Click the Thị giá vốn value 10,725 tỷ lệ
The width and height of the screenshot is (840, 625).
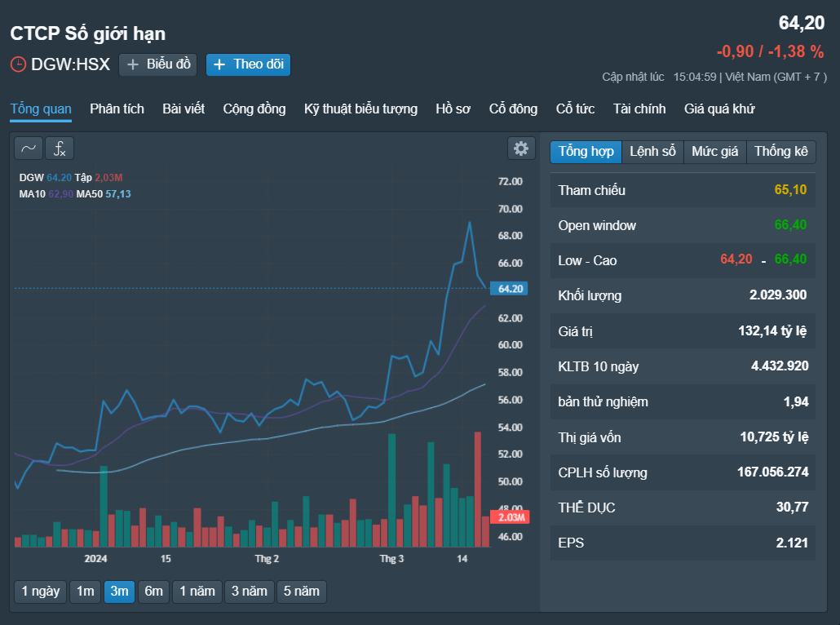click(774, 437)
